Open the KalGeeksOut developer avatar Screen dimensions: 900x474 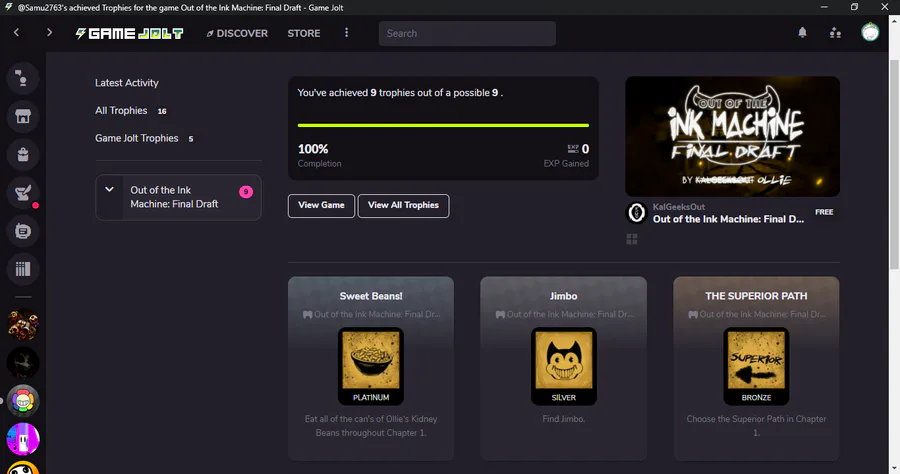tap(637, 213)
